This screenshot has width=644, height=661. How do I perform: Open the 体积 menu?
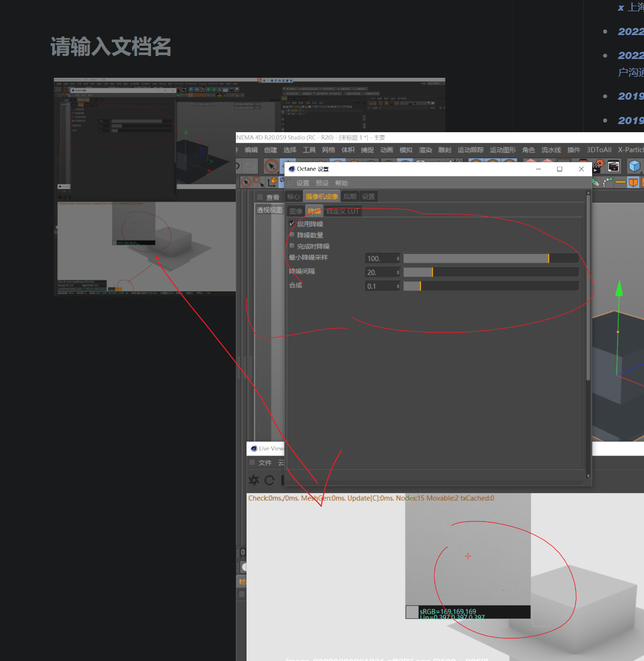click(348, 150)
